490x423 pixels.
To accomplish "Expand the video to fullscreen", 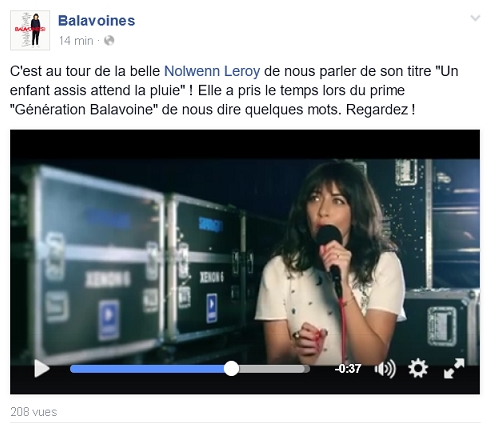I will click(454, 368).
